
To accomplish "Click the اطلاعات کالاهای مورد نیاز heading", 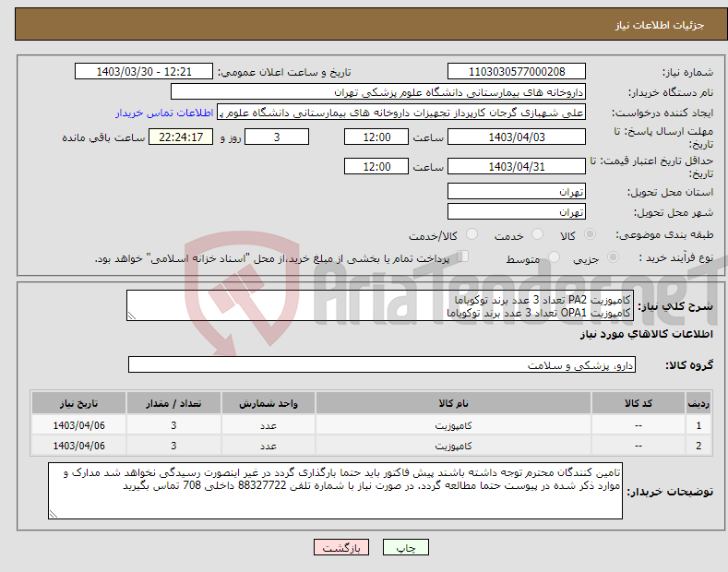I will coord(646,334).
